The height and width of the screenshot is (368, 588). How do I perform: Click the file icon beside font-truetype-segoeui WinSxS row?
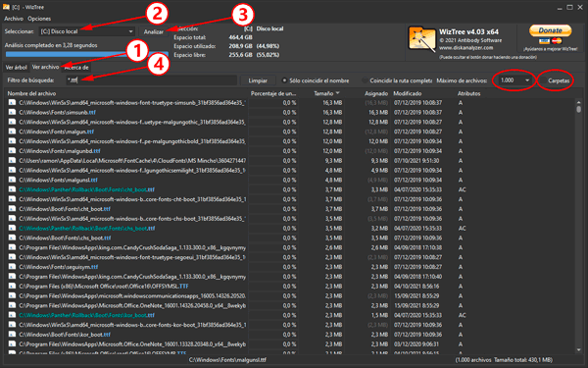coord(12,257)
